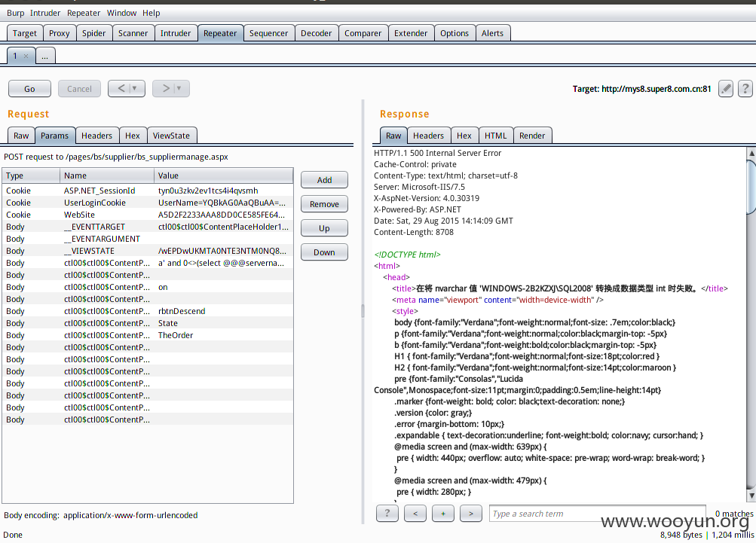Click the plus search options button
756x543 pixels.
(x=443, y=513)
